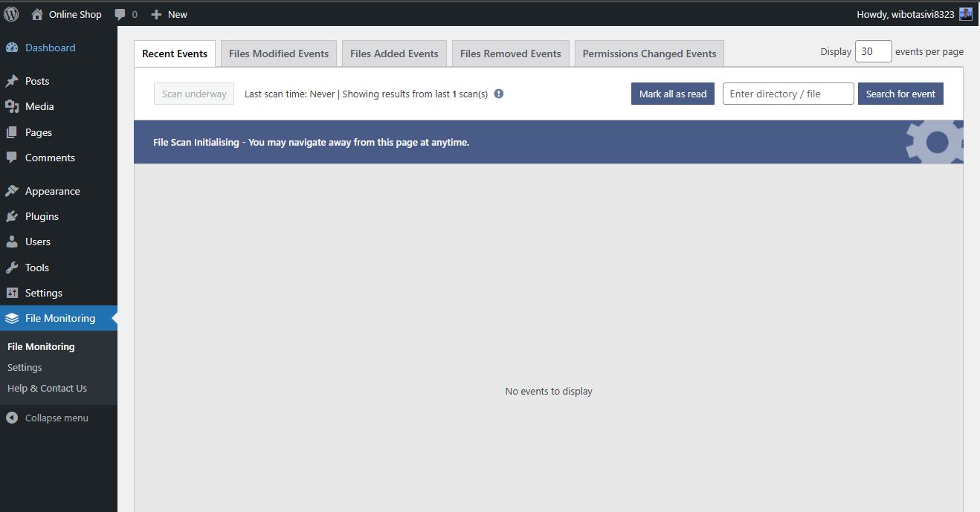Screen dimensions: 980x512
Task: Switch to Files Modified Events tab
Action: click(x=279, y=54)
